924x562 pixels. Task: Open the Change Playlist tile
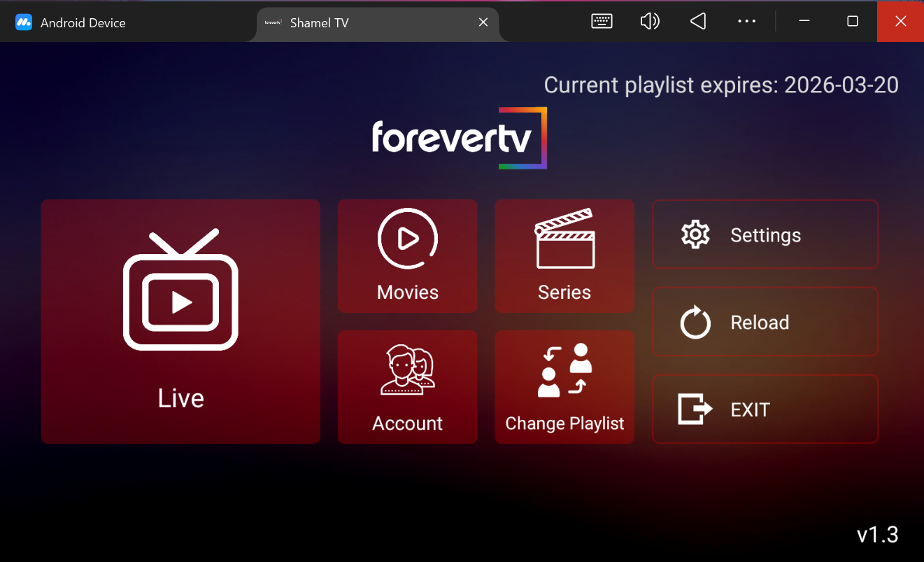564,387
